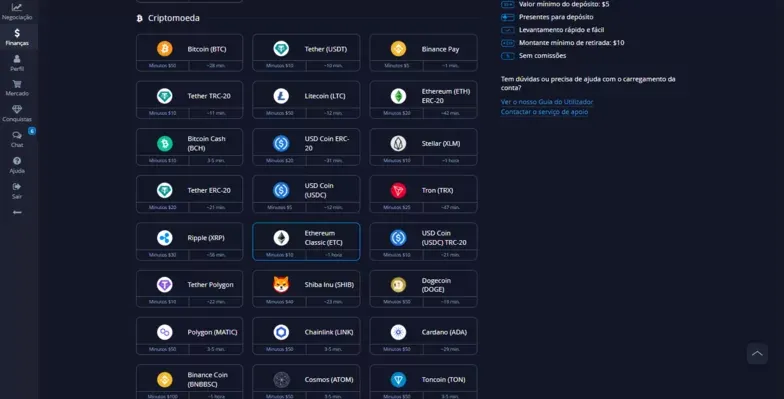Select the Chainlink (LINK) icon
The width and height of the screenshot is (784, 399).
(x=281, y=332)
